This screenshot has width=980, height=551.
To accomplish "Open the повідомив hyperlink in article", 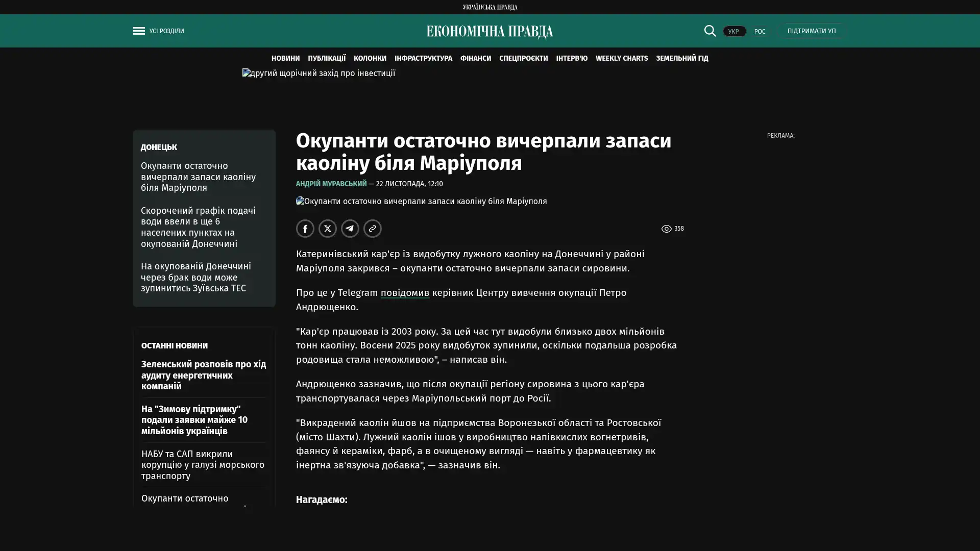I will pos(405,293).
